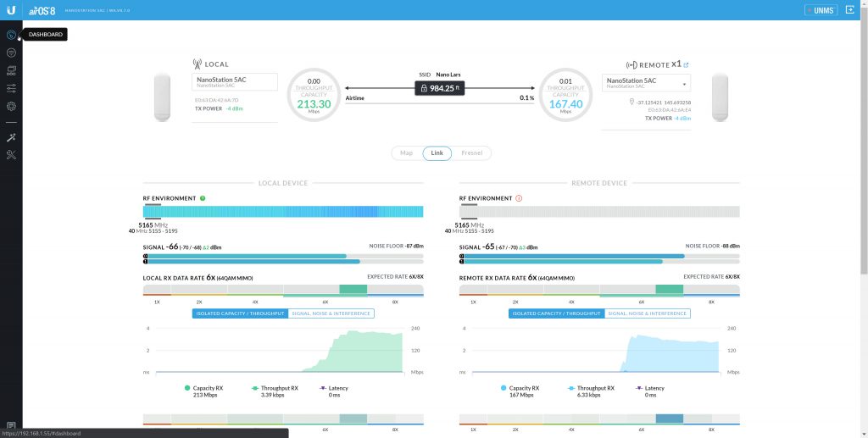
Task: Open the Services sliders sidebar icon
Action: pyautogui.click(x=11, y=88)
